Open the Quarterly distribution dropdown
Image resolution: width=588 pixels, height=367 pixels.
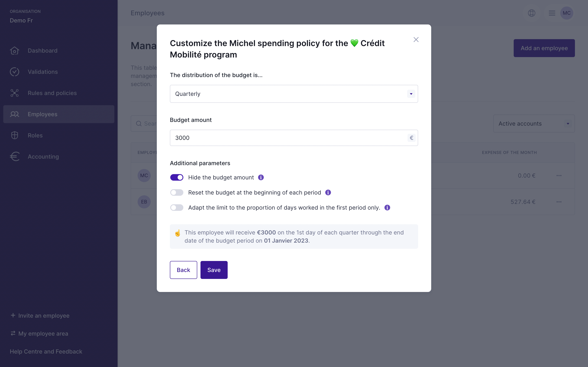coord(294,94)
